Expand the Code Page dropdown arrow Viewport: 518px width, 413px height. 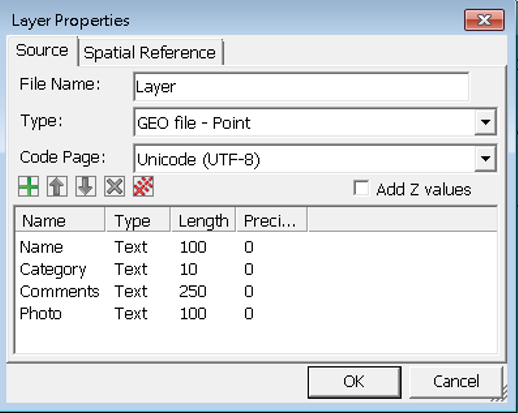tap(485, 159)
